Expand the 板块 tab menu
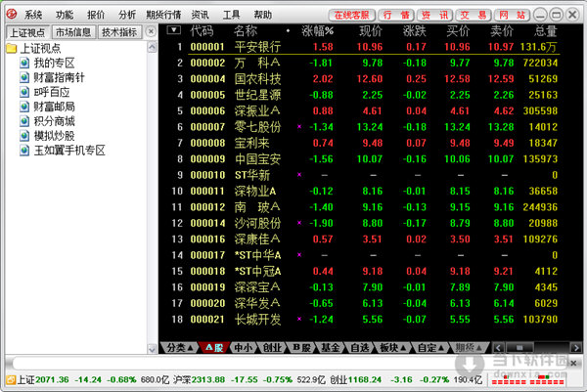587x392 pixels. 392,348
